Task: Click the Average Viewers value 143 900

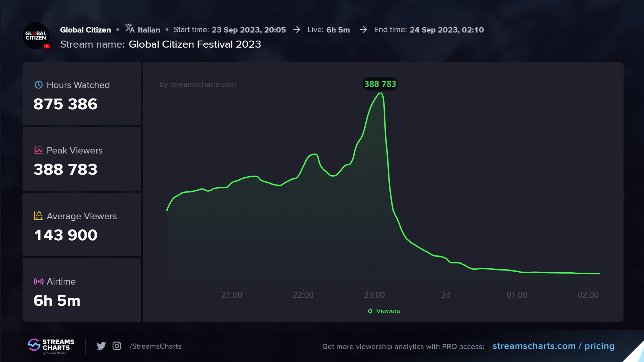Action: (x=66, y=235)
